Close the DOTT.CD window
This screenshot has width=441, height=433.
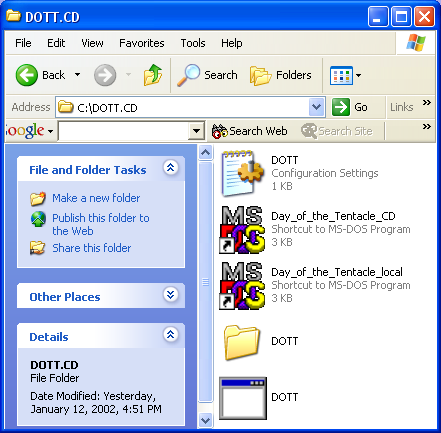(424, 17)
